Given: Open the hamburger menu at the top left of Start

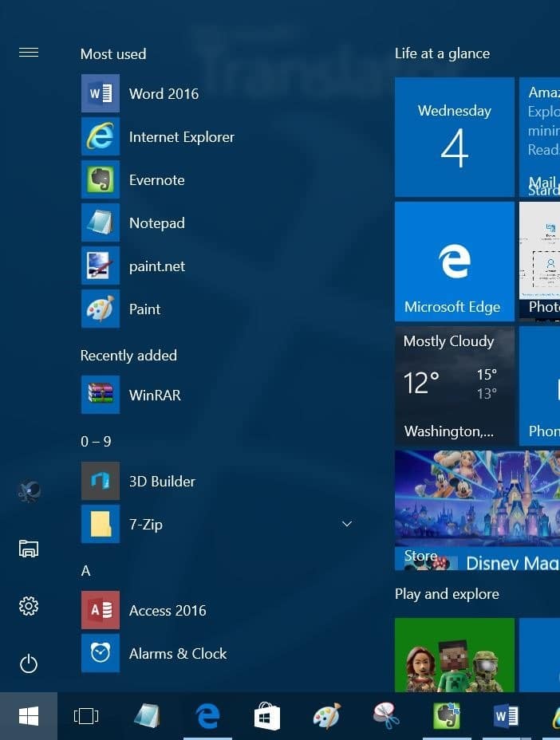Looking at the screenshot, I should (x=29, y=53).
